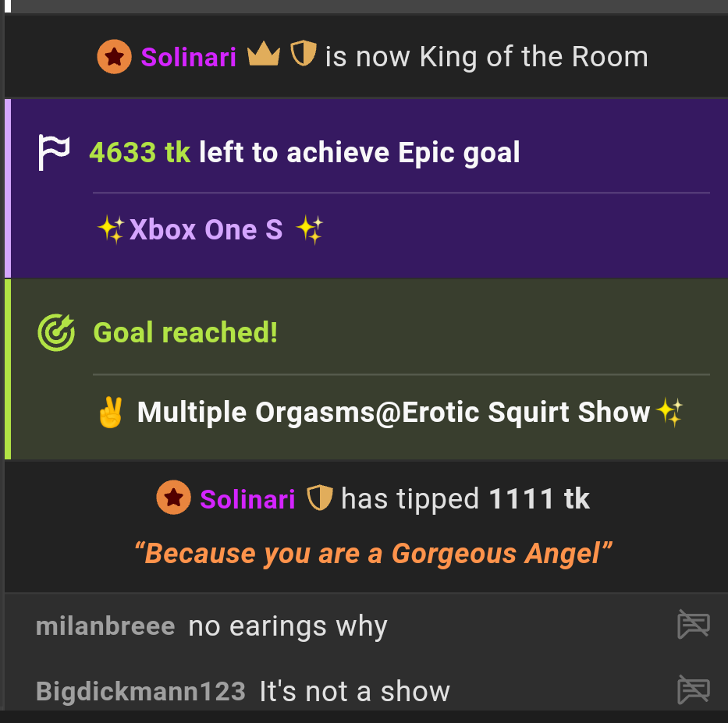Click the victory hand emoji

point(111,412)
